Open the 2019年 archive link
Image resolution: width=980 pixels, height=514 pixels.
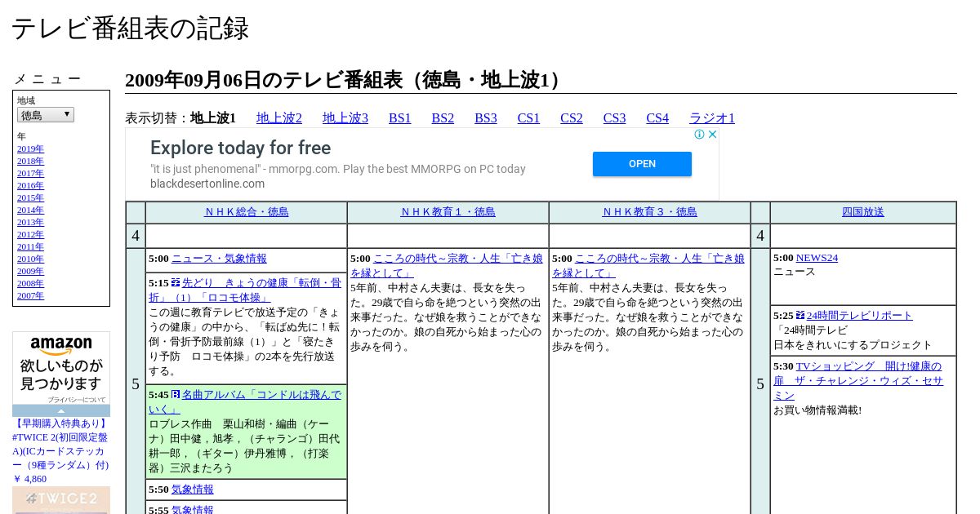click(x=30, y=149)
